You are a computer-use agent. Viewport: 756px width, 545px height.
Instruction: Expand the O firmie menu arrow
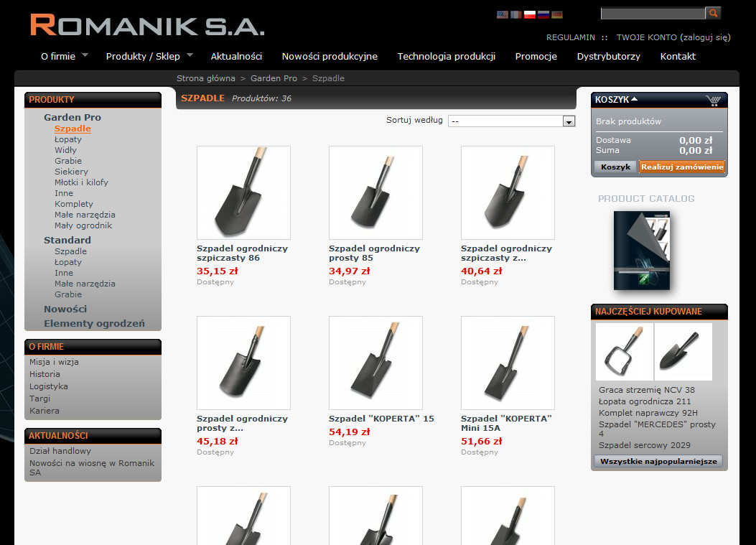coord(85,55)
